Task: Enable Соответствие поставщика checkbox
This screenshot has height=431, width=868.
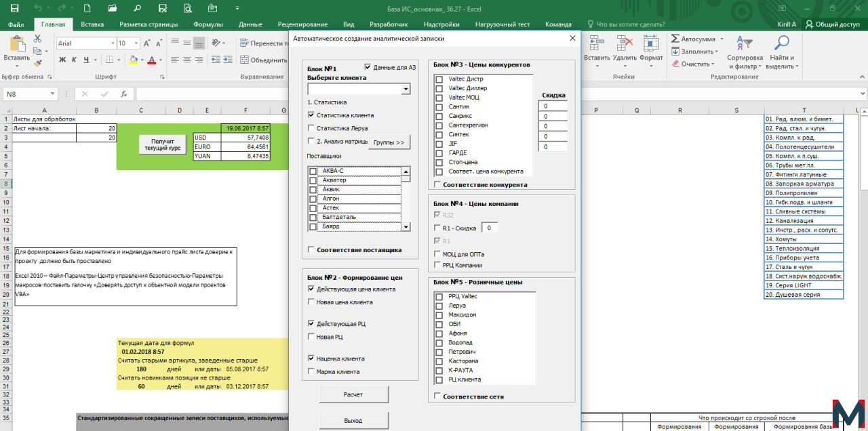Action: pos(311,250)
